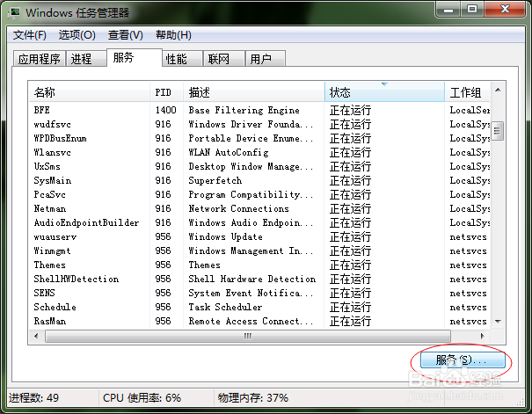Select the Netman service row

pyautogui.click(x=259, y=209)
